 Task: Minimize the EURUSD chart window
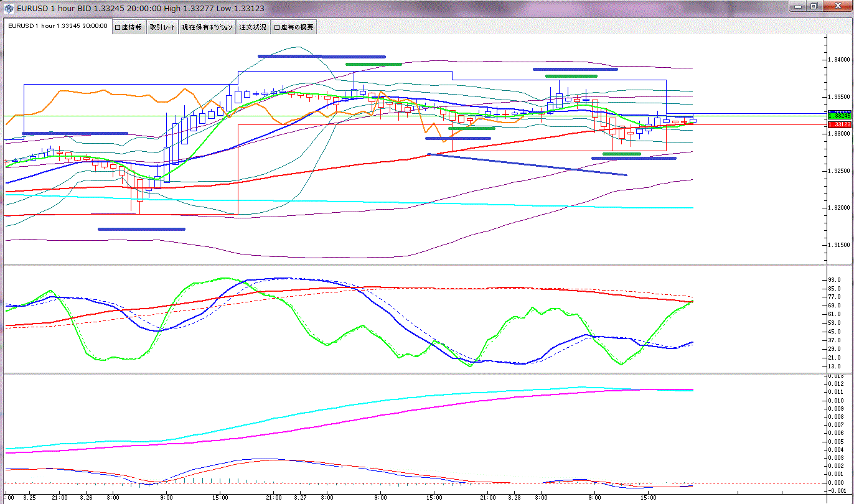click(798, 6)
